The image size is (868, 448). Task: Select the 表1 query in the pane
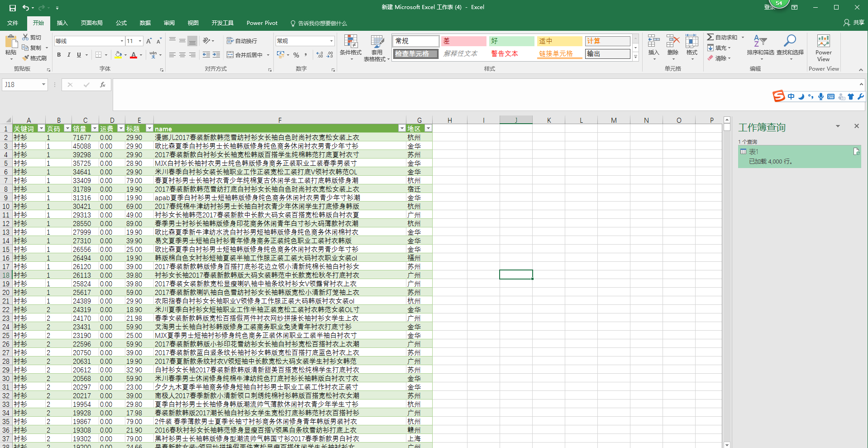pyautogui.click(x=799, y=156)
